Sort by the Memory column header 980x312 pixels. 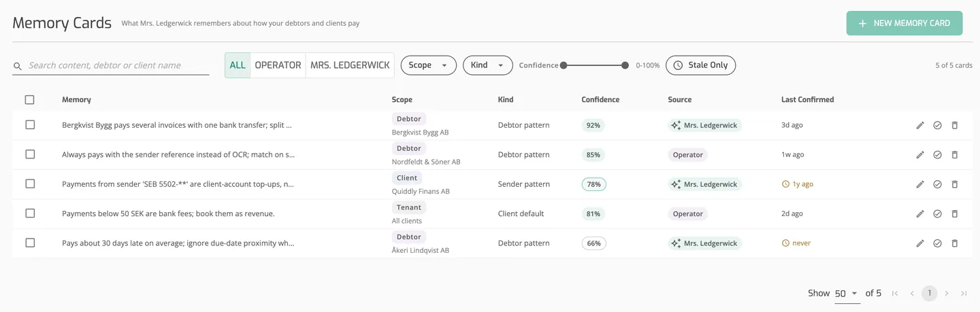click(x=76, y=99)
